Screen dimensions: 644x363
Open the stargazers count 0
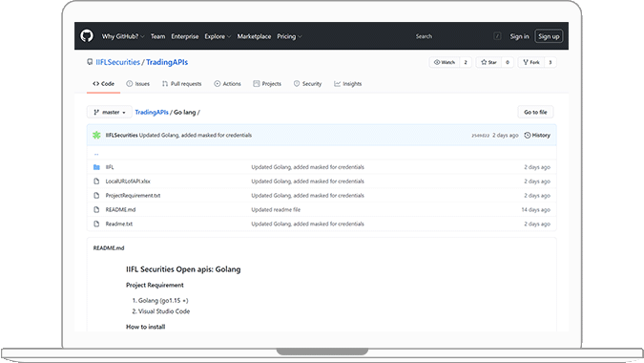pos(508,62)
